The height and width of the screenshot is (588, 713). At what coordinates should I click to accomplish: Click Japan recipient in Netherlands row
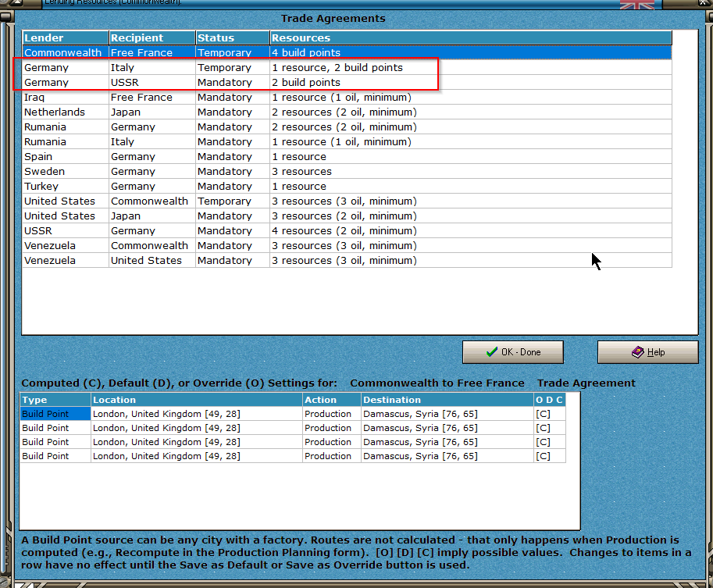(152, 112)
